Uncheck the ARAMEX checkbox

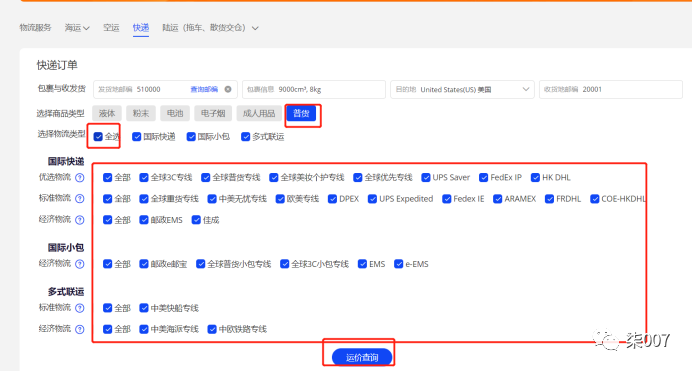[x=498, y=199]
